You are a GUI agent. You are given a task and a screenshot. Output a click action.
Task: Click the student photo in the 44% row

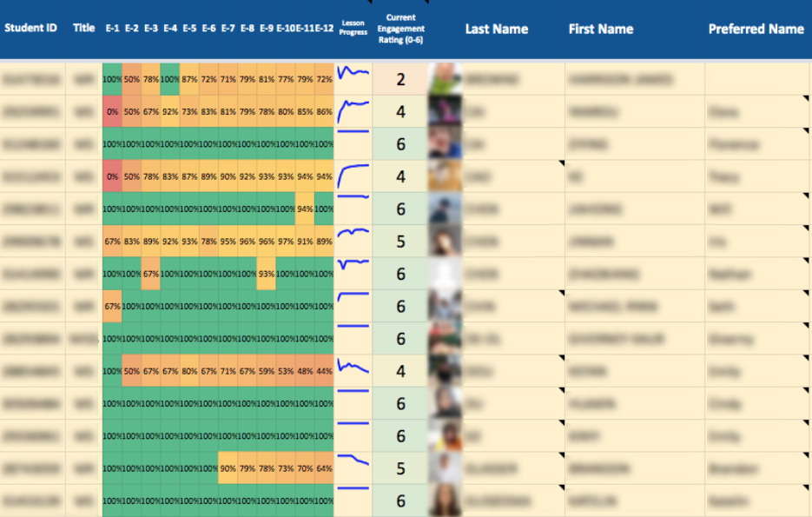pos(445,371)
